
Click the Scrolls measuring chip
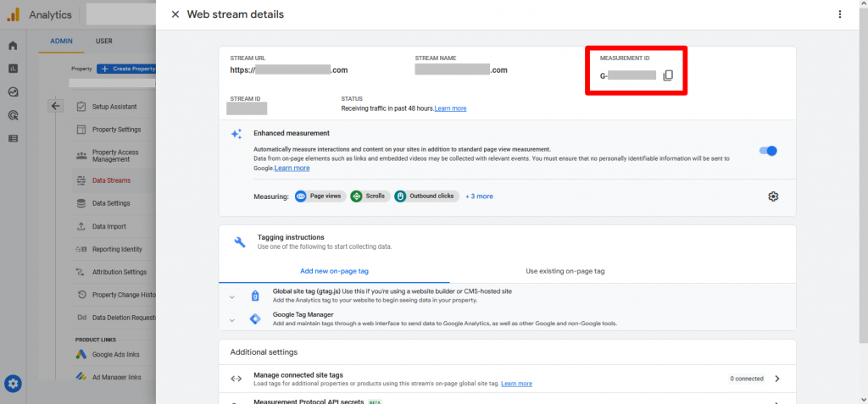coord(370,196)
